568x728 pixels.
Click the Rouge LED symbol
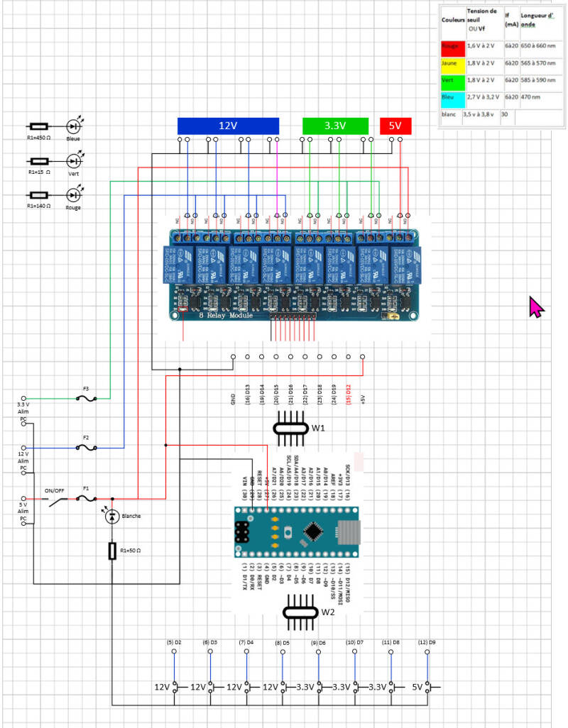point(73,195)
